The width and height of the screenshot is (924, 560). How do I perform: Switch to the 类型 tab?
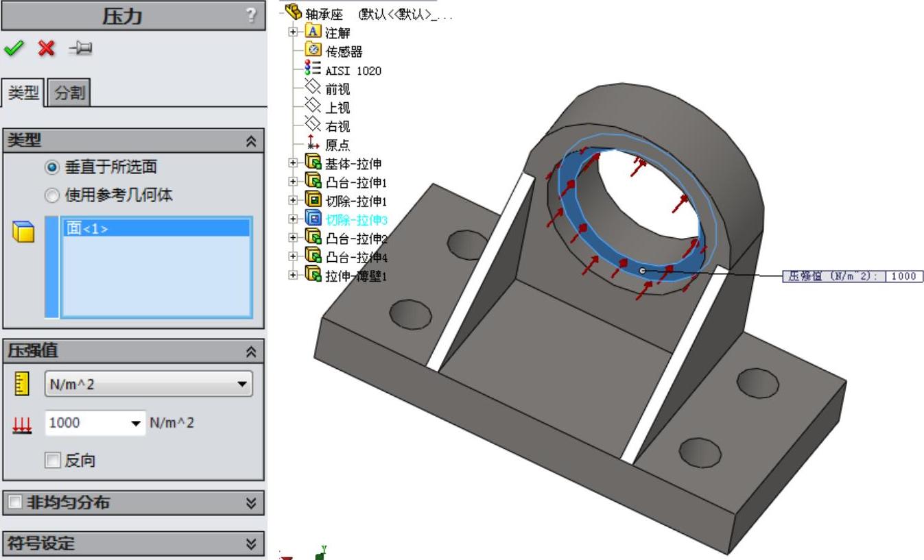(x=23, y=93)
